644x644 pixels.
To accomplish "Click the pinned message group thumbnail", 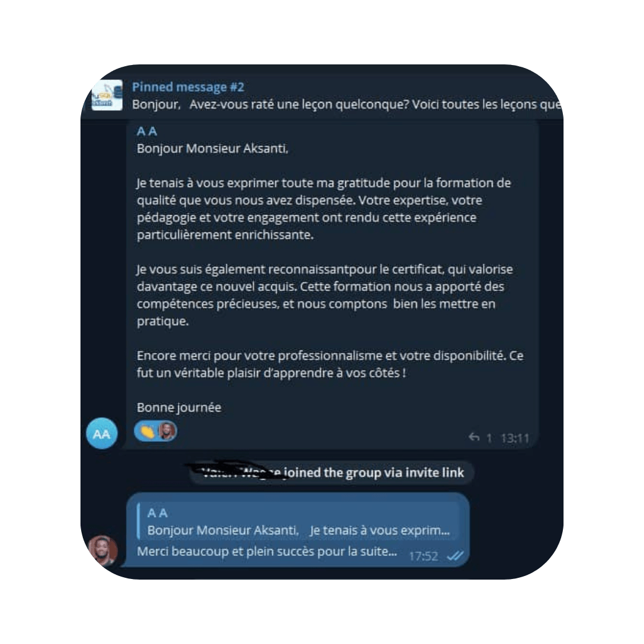I will point(107,95).
